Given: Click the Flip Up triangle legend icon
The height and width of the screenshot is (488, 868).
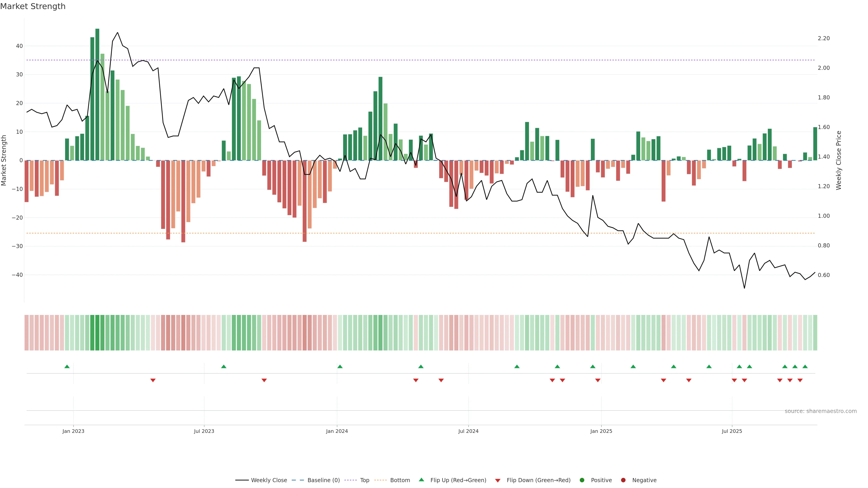Looking at the screenshot, I should (421, 480).
